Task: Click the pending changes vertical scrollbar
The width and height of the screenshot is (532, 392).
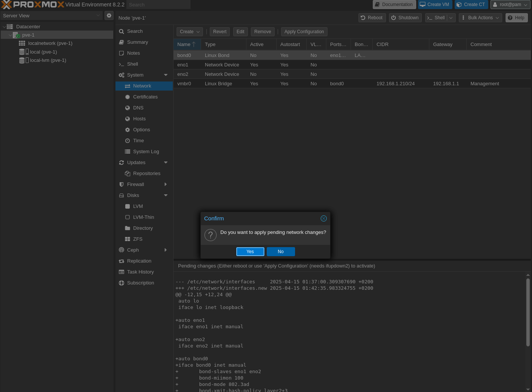Action: [x=528, y=312]
